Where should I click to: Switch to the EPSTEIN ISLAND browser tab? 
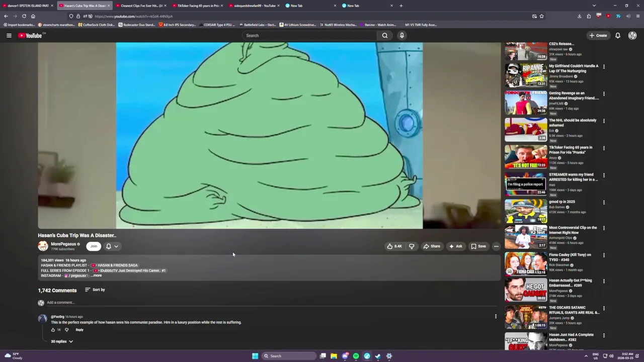pyautogui.click(x=27, y=6)
